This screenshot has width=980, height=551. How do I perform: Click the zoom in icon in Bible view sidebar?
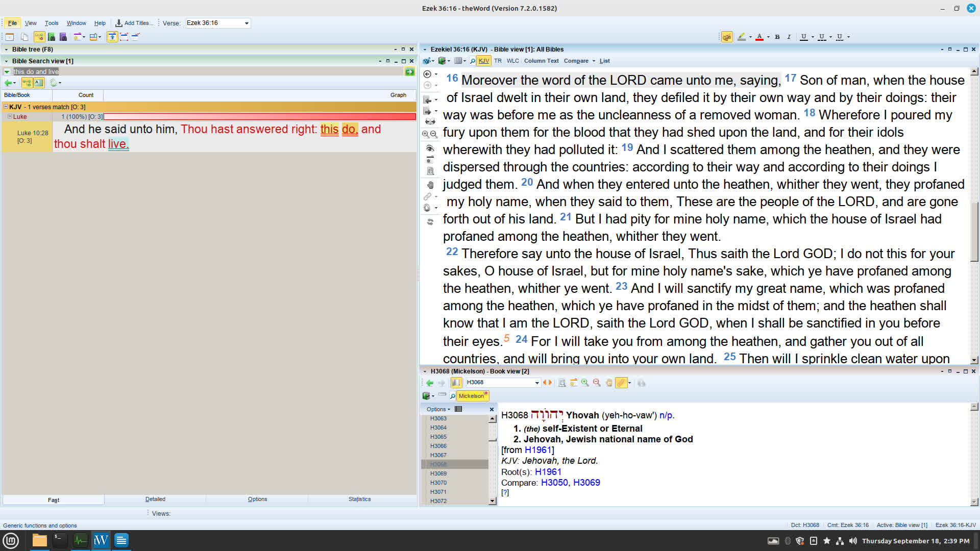[425, 134]
